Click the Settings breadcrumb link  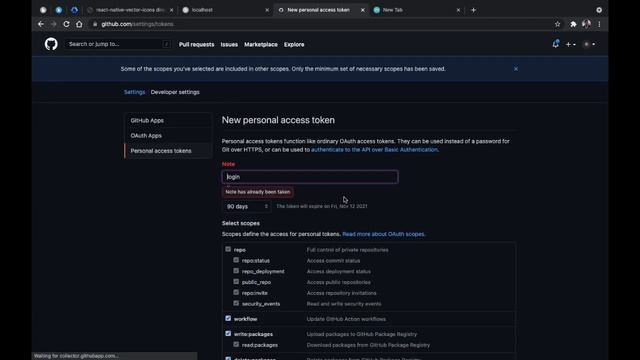coord(134,92)
